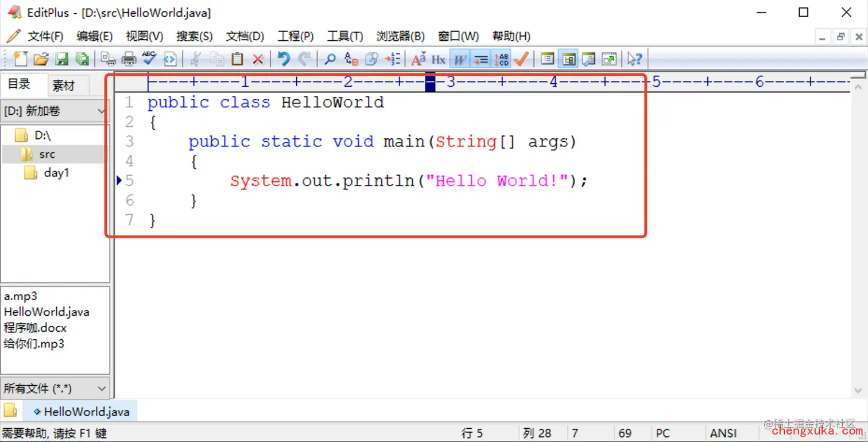Click the context help arrow-question icon
Screen dimensions: 868x442
(635, 59)
